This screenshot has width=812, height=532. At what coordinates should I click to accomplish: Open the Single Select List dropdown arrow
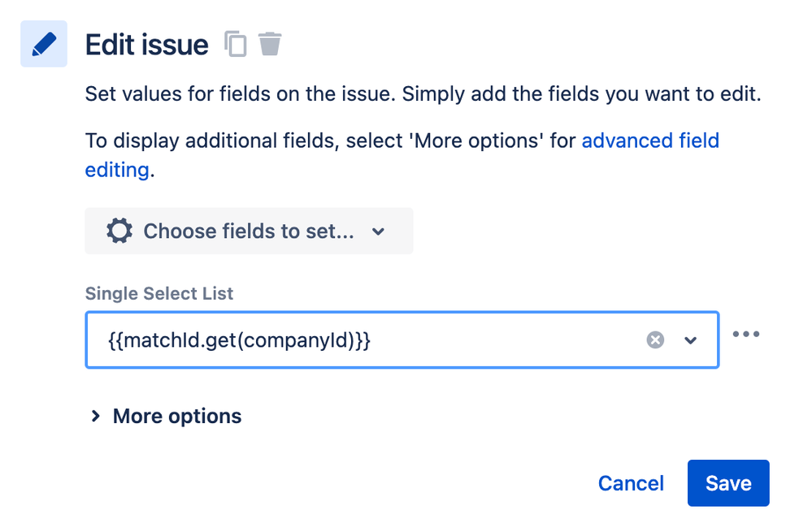click(x=691, y=340)
